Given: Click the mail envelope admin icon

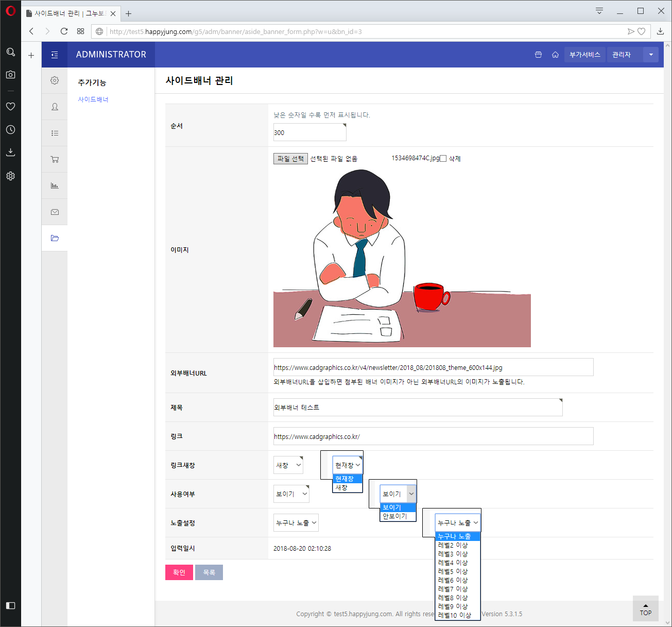Looking at the screenshot, I should 55,211.
